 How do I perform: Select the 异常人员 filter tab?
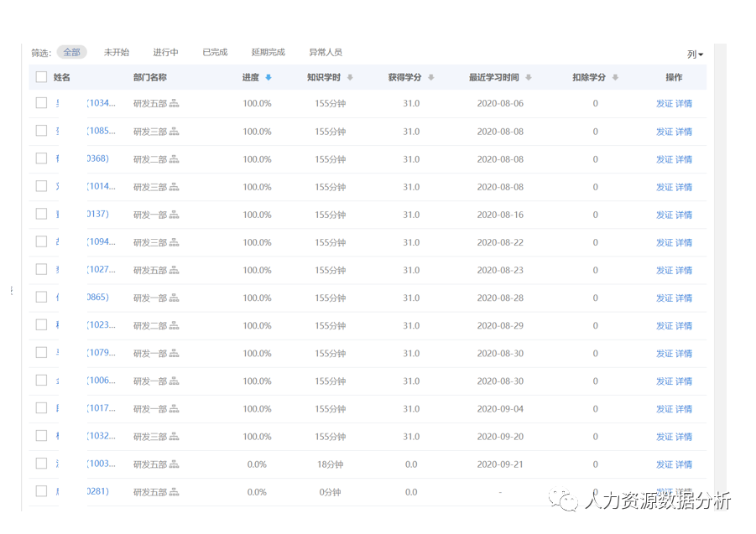pos(326,52)
